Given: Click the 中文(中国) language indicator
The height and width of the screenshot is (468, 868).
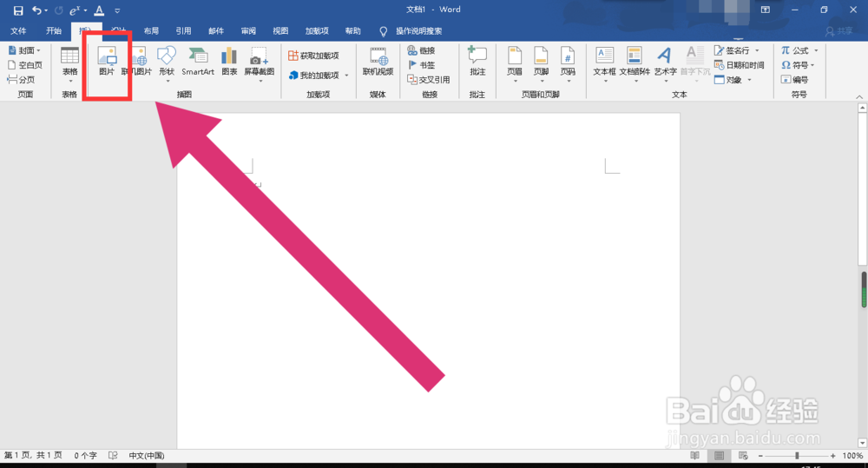Looking at the screenshot, I should [147, 455].
